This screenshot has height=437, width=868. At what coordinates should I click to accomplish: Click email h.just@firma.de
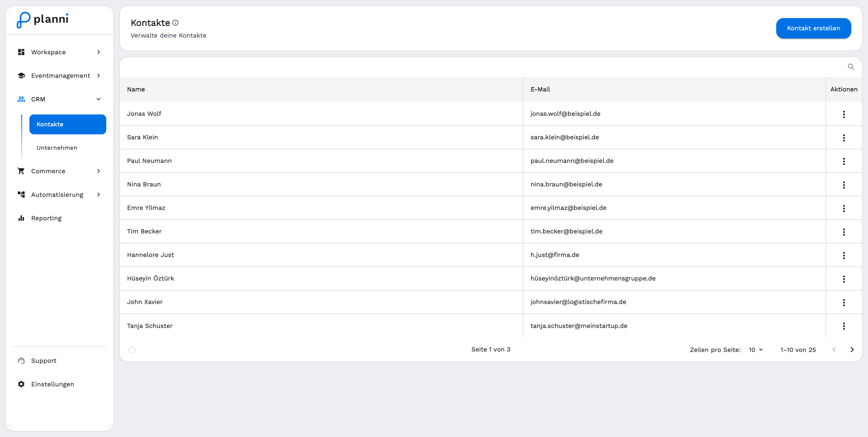tap(555, 255)
